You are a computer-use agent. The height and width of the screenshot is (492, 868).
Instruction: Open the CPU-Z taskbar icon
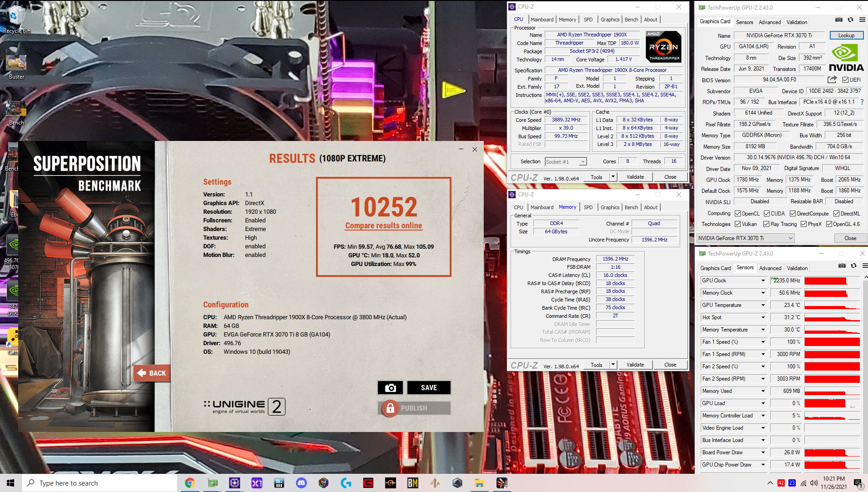point(235,483)
